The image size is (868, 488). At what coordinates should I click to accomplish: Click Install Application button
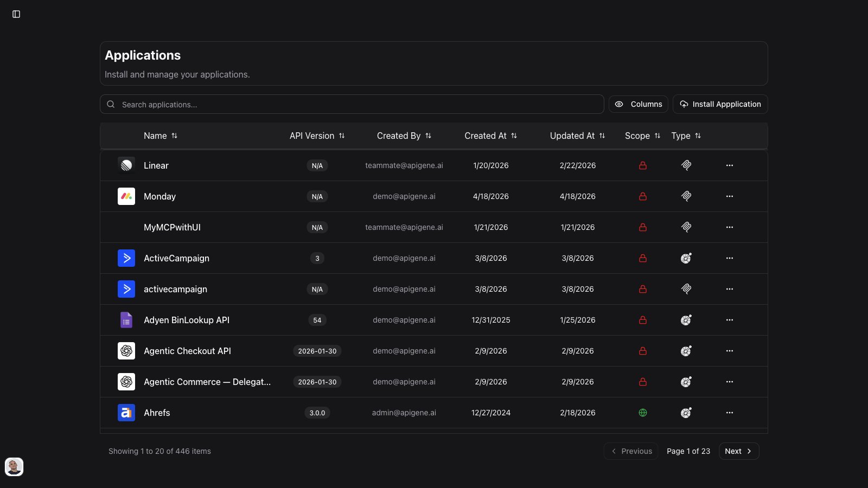coord(720,104)
